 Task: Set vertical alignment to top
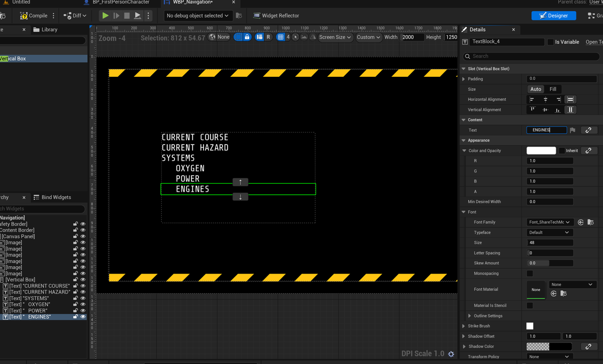[x=532, y=109]
